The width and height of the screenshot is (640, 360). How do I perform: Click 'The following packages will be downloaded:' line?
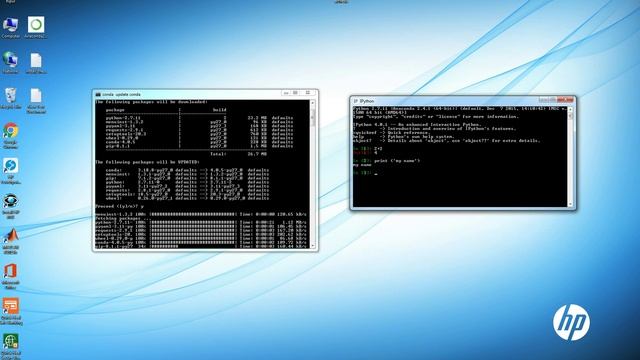[x=151, y=102]
